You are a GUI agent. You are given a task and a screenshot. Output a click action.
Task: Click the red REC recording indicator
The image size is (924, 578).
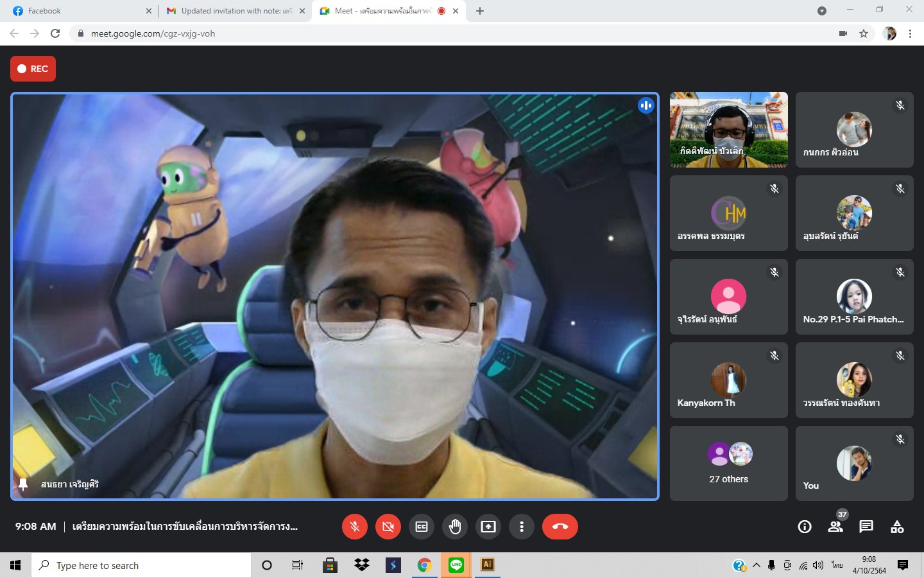pos(33,69)
